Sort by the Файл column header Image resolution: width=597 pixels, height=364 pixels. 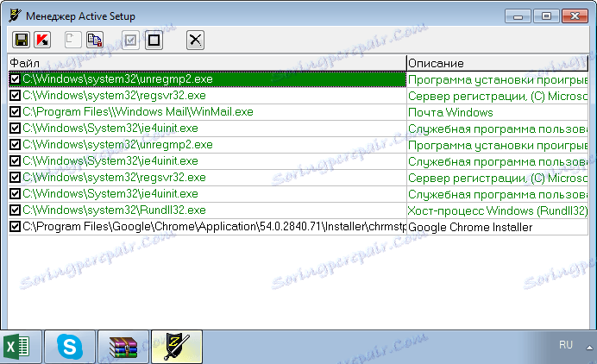pos(207,63)
